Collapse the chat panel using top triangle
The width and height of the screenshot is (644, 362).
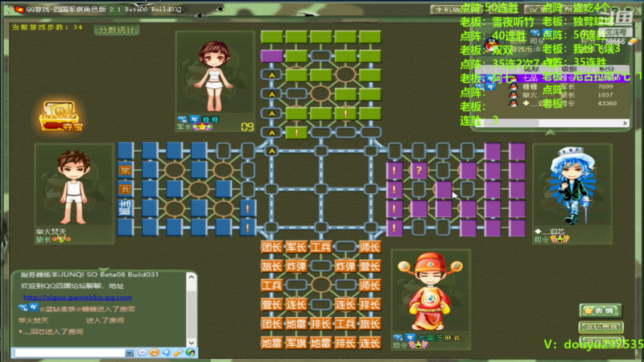[104, 270]
